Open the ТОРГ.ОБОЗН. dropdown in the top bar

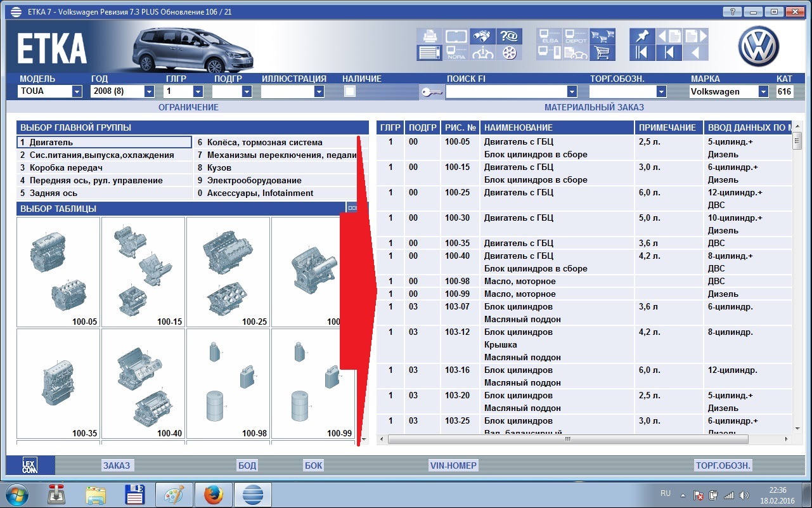pos(661,91)
